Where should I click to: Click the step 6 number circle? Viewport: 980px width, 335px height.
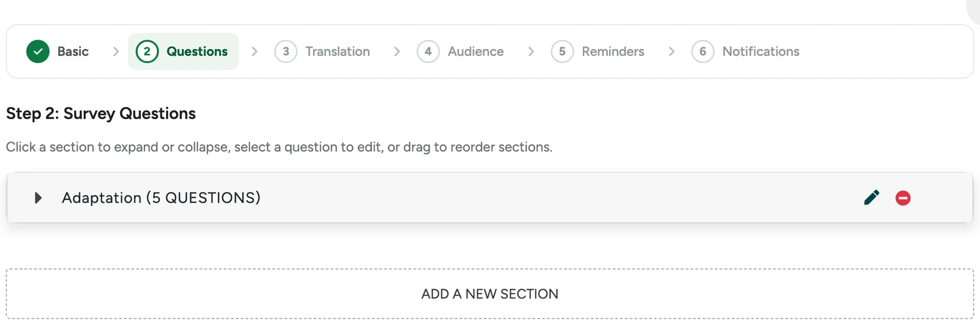(x=703, y=52)
